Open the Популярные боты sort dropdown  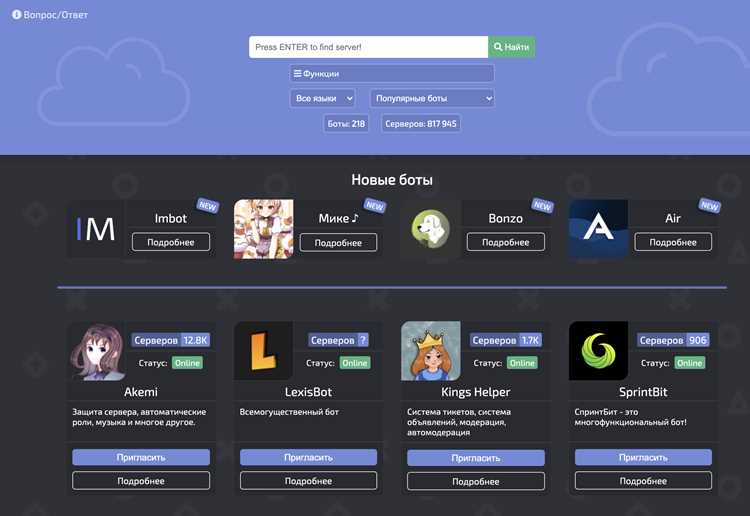pos(432,98)
